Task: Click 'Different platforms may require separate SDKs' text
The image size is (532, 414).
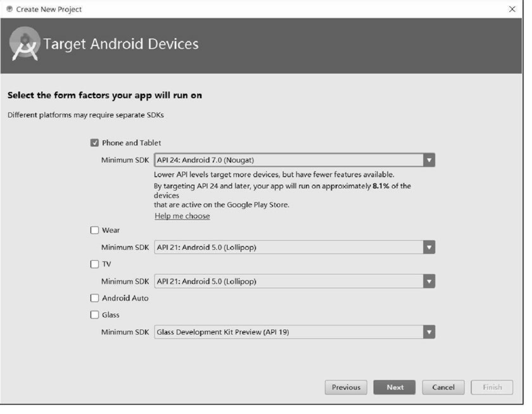Action: tap(86, 115)
